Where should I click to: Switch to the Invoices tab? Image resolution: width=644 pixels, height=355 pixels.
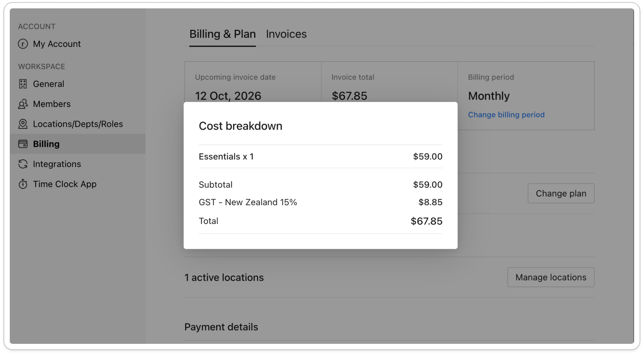click(x=286, y=34)
